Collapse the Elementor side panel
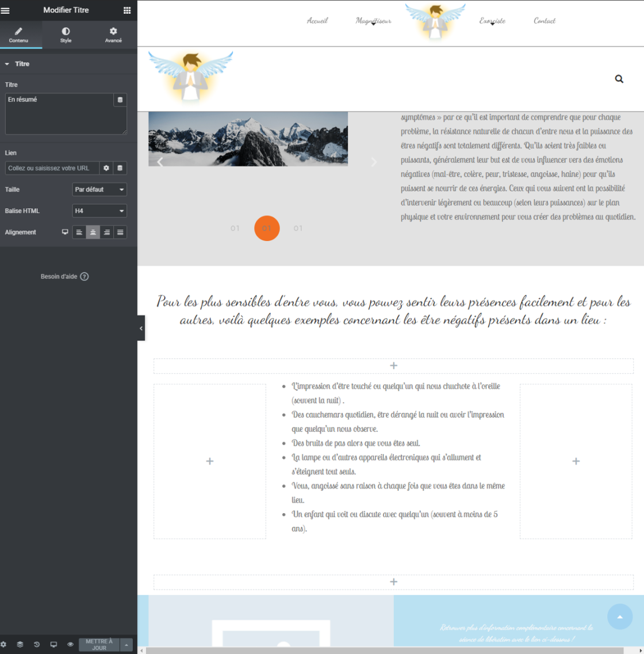Image resolution: width=644 pixels, height=654 pixels. pos(141,328)
